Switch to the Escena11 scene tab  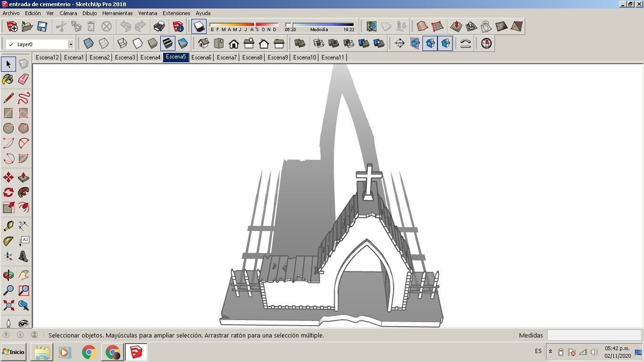(333, 58)
